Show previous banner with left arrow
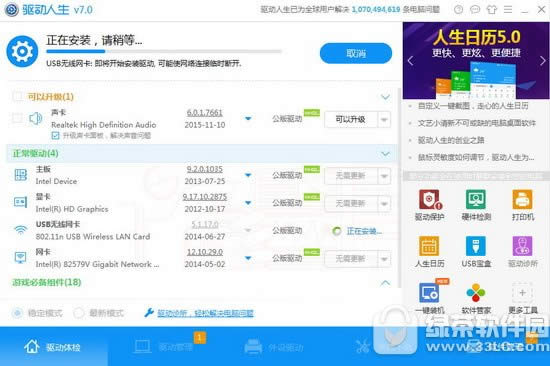 pyautogui.click(x=410, y=61)
